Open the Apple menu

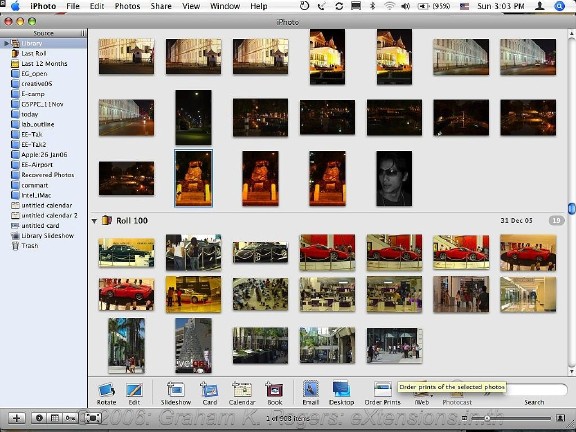[15, 6]
